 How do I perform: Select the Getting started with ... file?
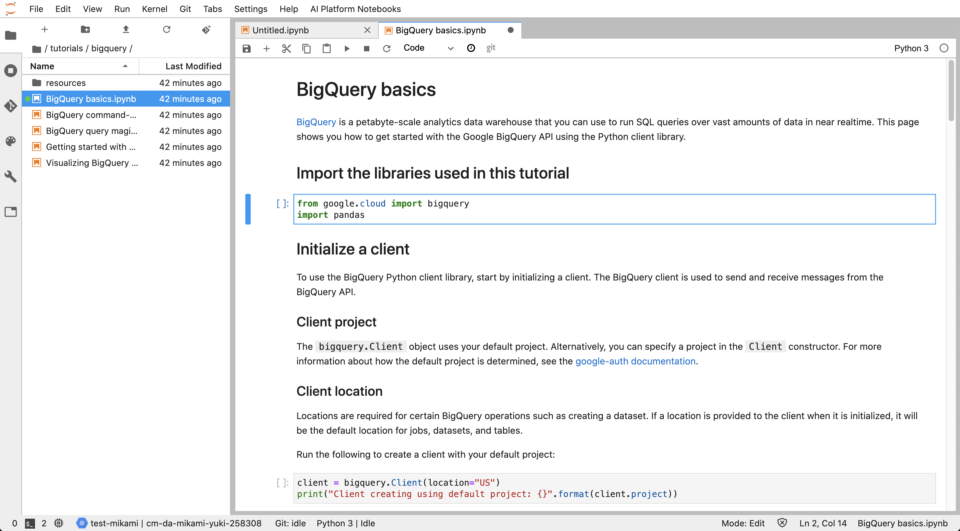tap(126, 147)
